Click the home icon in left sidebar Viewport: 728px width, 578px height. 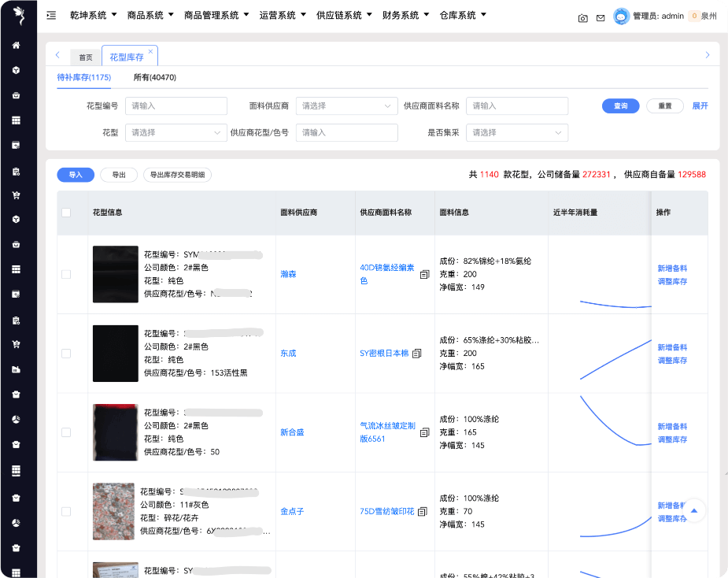coord(16,45)
